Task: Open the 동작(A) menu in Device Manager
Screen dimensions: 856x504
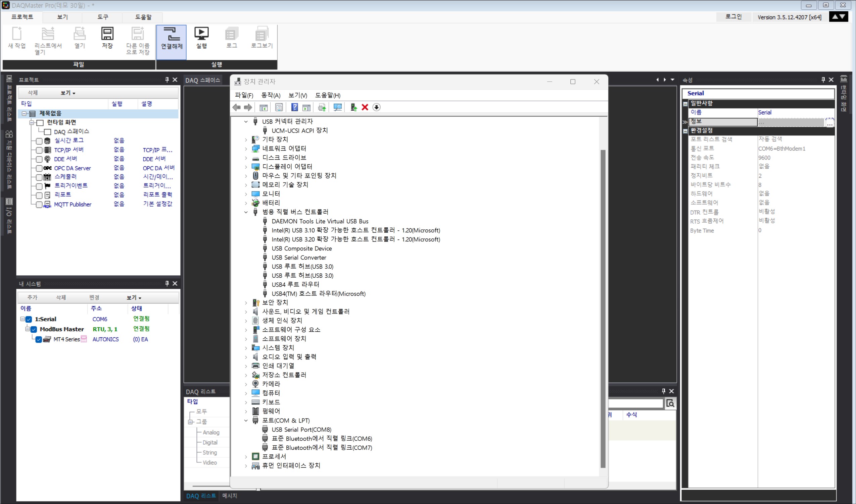Action: [x=271, y=96]
